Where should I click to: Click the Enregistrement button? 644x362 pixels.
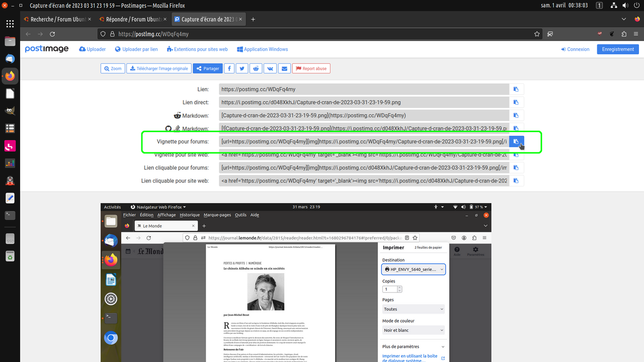618,49
